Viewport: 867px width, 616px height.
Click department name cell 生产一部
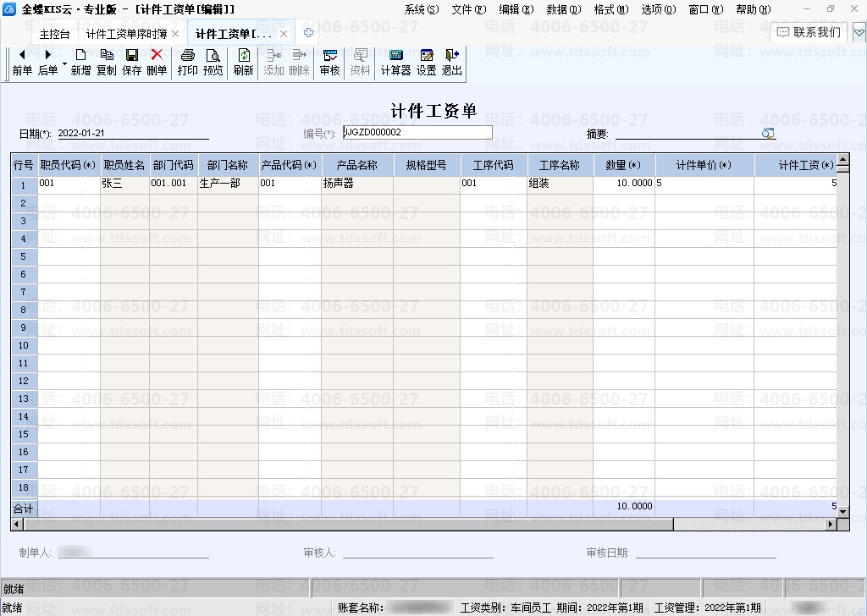pyautogui.click(x=228, y=185)
